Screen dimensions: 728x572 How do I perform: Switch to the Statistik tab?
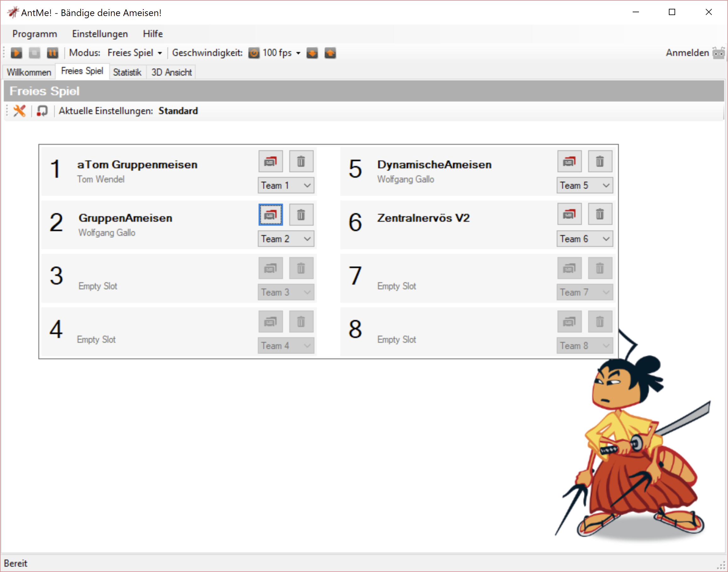pos(127,72)
